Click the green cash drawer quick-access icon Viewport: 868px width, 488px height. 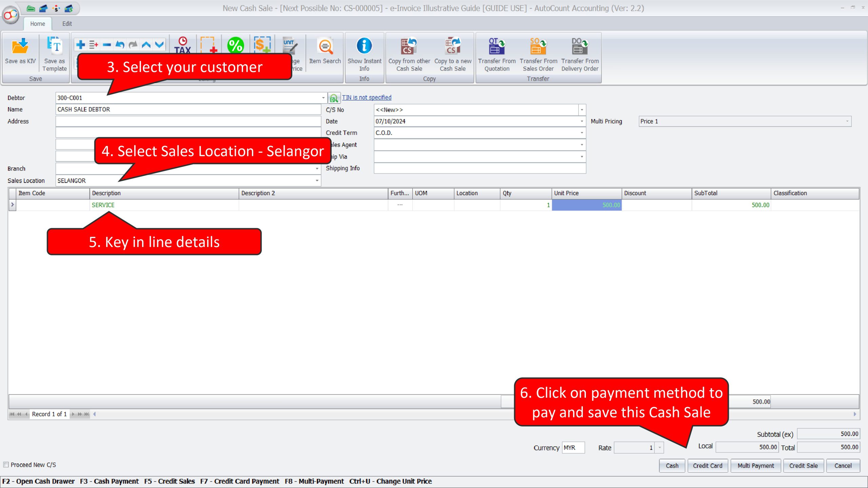31,8
